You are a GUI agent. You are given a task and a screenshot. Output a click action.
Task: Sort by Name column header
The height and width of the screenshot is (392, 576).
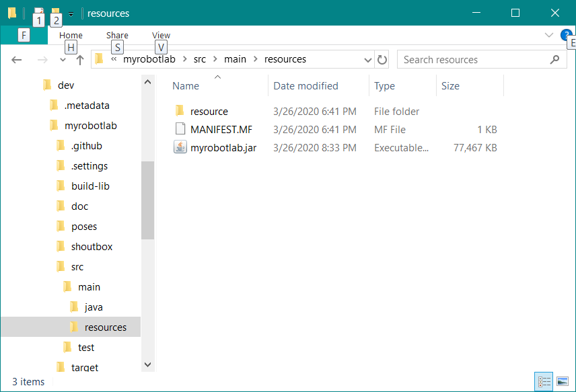[x=186, y=86]
